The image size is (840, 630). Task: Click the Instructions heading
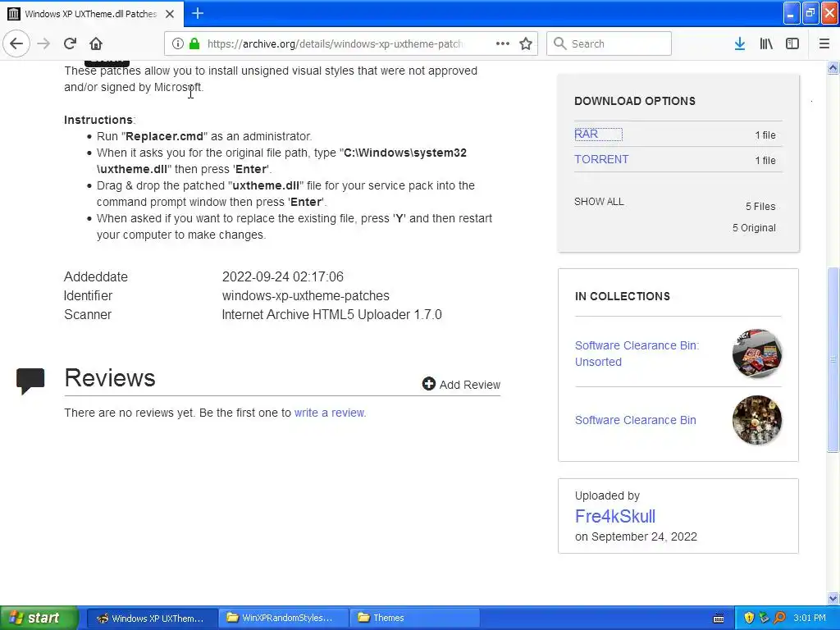(x=98, y=120)
